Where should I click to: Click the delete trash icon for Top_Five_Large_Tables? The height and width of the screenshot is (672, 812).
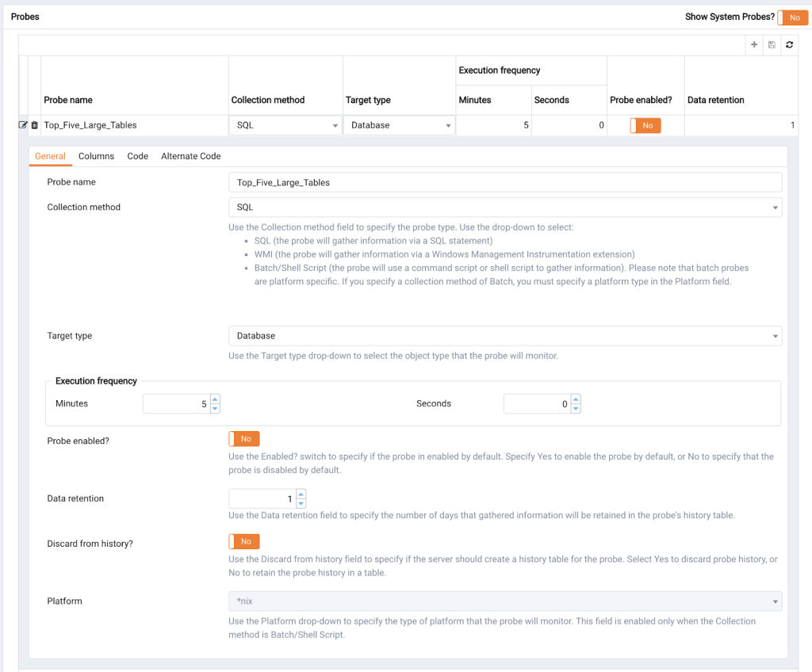pos(34,125)
